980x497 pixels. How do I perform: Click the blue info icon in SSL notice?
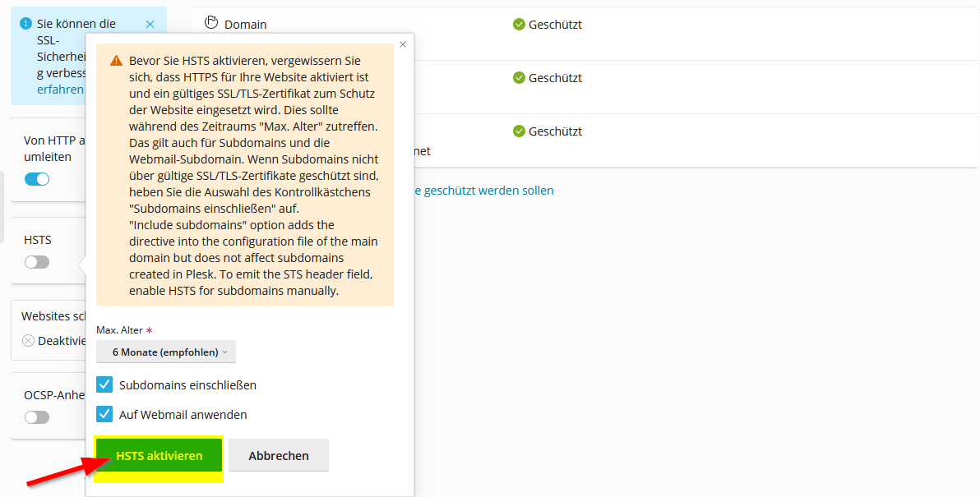point(25,24)
